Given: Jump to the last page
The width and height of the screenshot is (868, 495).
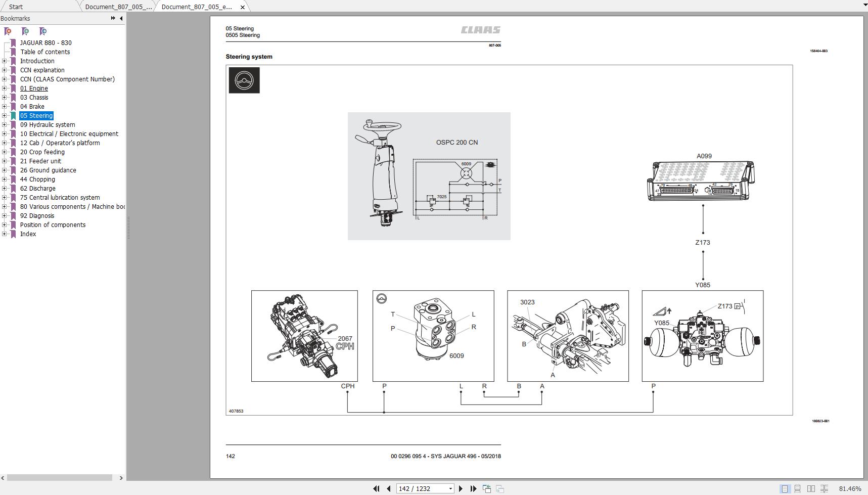Looking at the screenshot, I should (473, 488).
